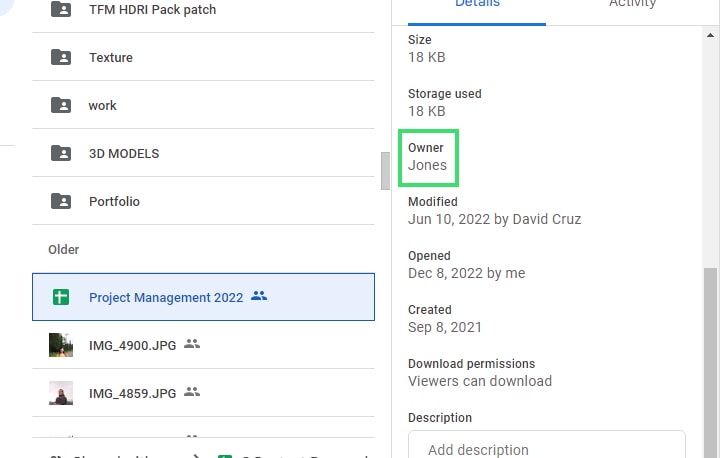725x458 pixels.
Task: Click the details panel scrollbar thumb
Action: (710, 363)
